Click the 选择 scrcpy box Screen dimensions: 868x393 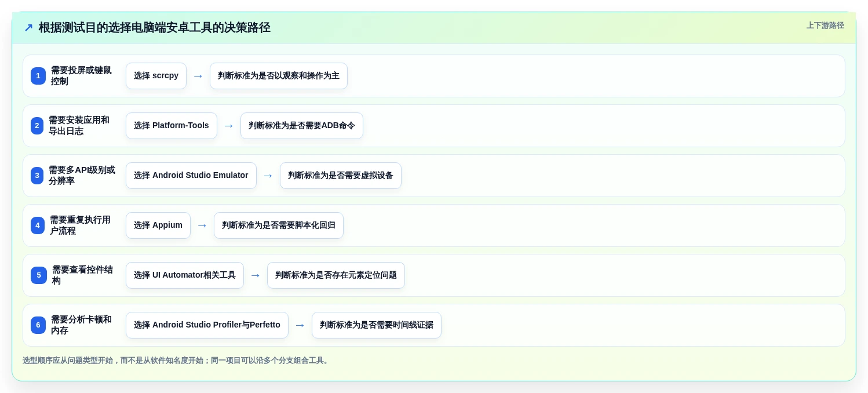point(156,76)
